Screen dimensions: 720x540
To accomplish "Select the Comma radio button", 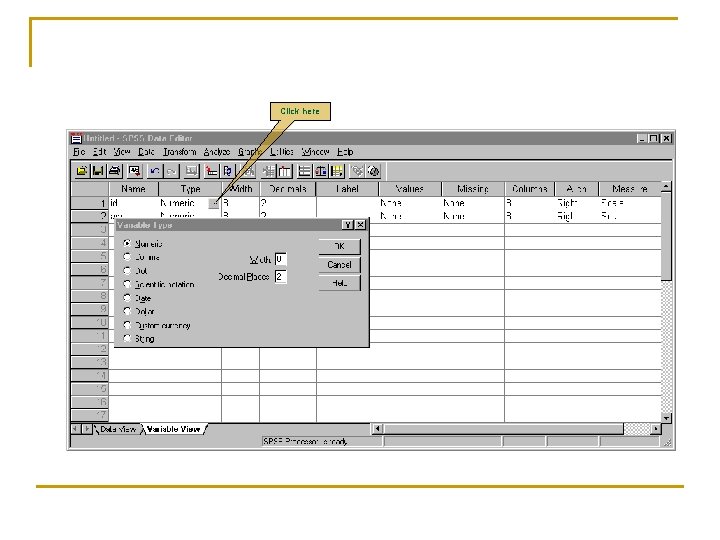I will point(127,257).
